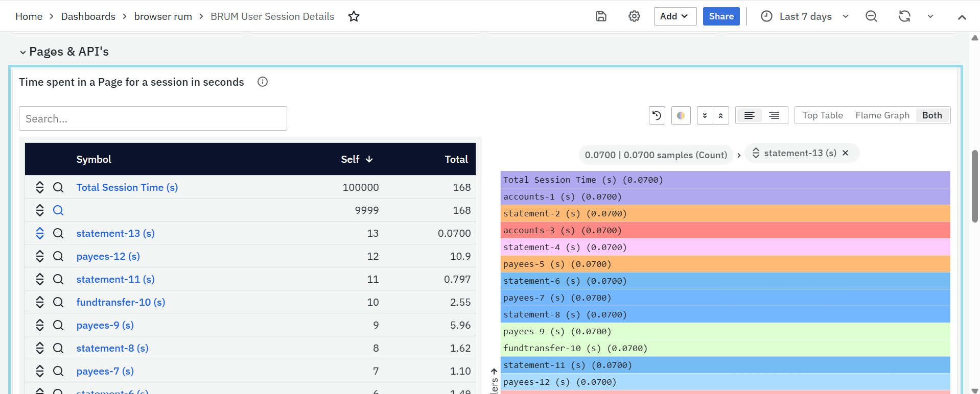980x394 pixels.
Task: Refresh the dashboard
Action: (904, 16)
